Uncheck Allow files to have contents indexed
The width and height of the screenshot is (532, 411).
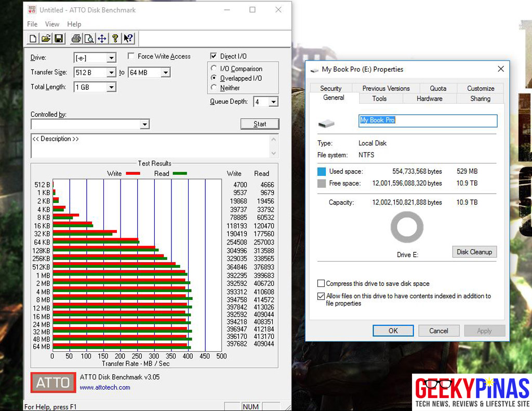pos(321,296)
